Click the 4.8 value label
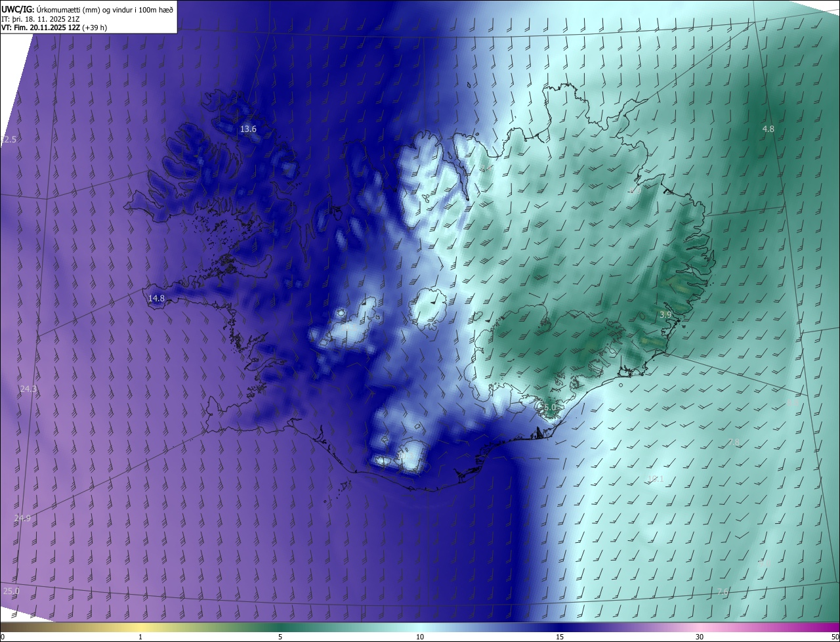Viewport: 840px width, 642px height. [768, 129]
